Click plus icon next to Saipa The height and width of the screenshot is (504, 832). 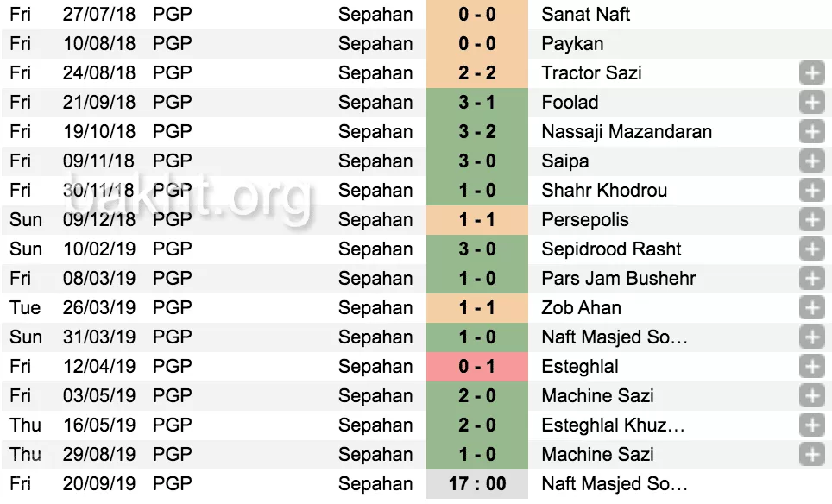point(811,161)
